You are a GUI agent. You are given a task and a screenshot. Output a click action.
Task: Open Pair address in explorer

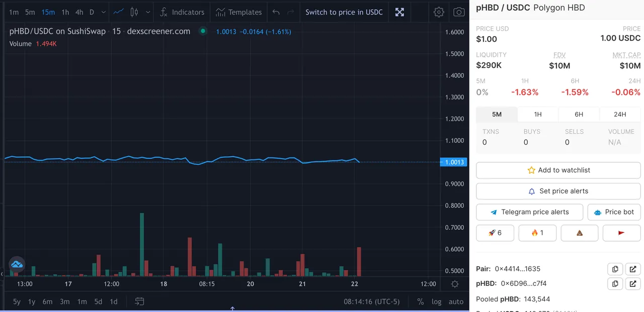(x=633, y=269)
